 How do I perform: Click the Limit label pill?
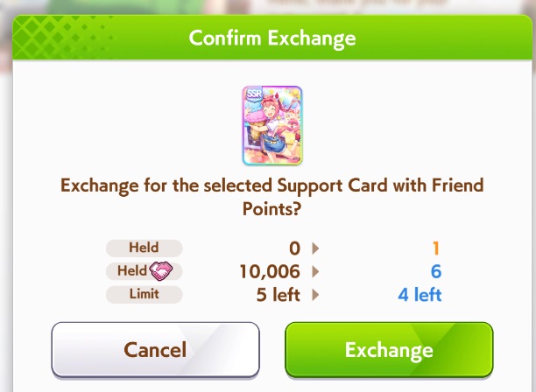pyautogui.click(x=144, y=294)
